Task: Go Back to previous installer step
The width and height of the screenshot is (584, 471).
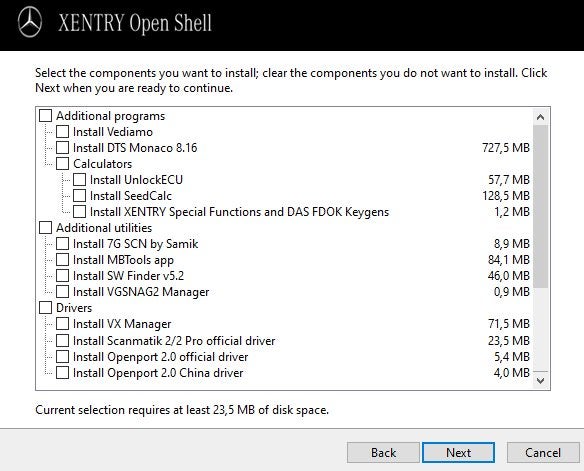Action: [383, 453]
